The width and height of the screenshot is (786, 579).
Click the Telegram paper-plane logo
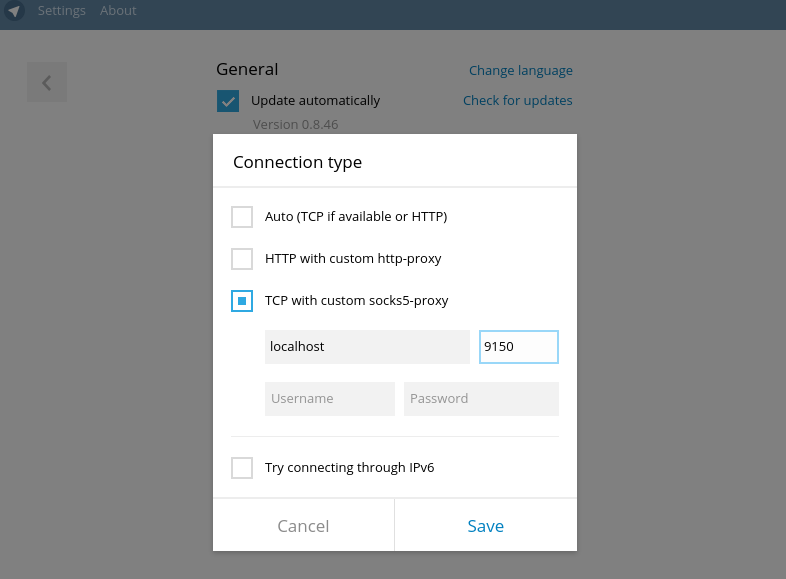pyautogui.click(x=14, y=12)
